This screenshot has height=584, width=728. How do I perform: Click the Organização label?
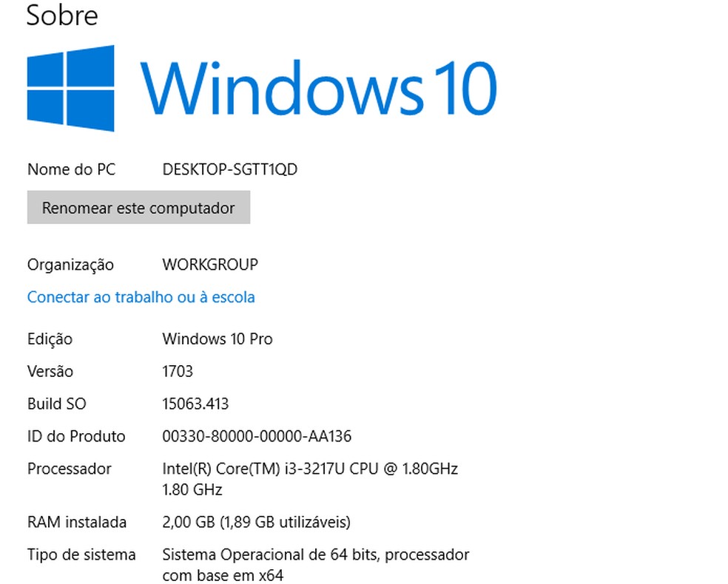point(70,265)
